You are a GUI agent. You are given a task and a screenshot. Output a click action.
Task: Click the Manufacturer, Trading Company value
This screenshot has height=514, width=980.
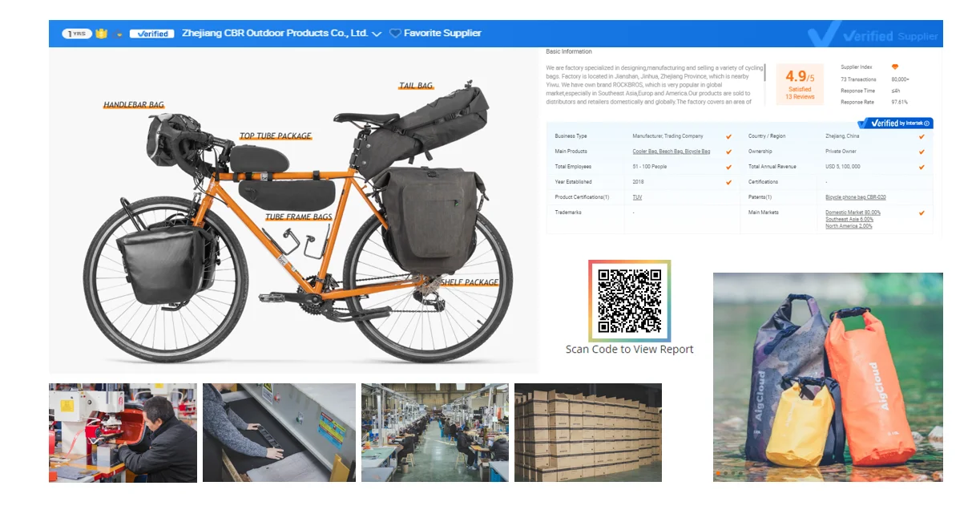point(667,136)
